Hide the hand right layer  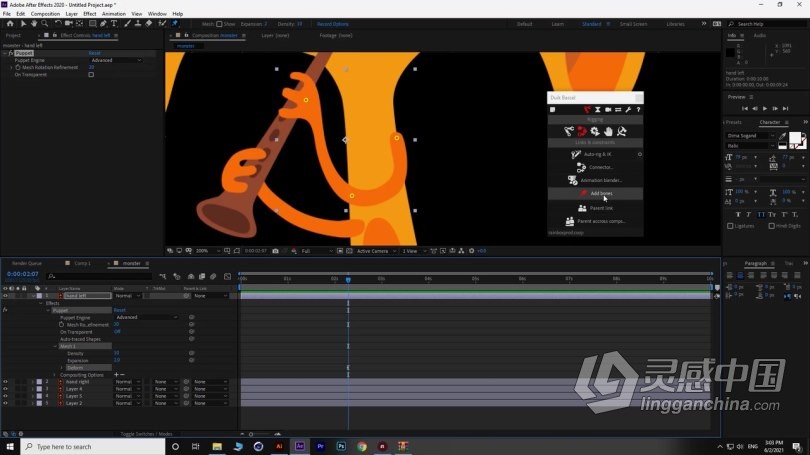[x=5, y=382]
